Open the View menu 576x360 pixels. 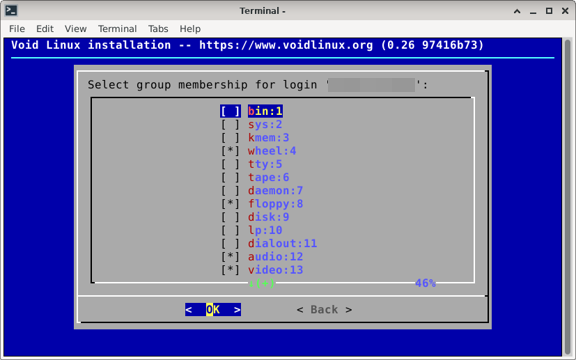[76, 29]
